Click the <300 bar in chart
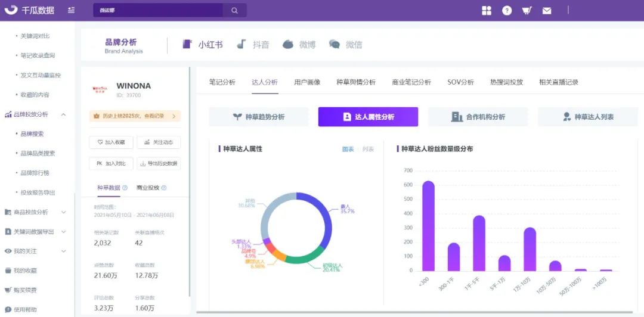 coord(428,226)
